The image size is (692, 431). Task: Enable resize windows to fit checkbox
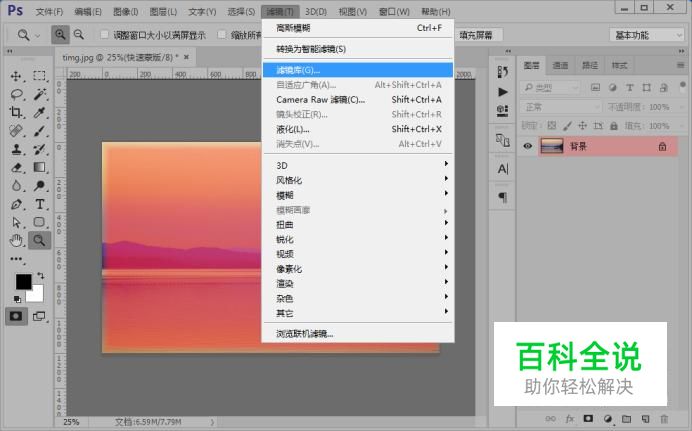coord(105,34)
